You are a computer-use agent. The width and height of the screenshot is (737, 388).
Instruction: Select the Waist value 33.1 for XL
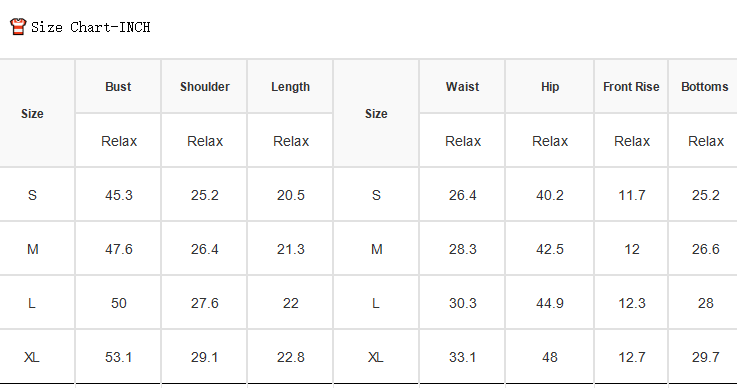point(463,357)
